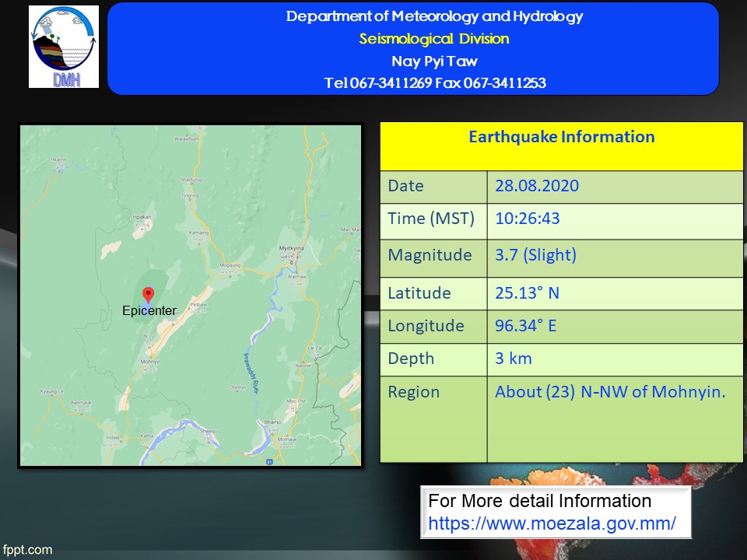This screenshot has width=747, height=560.
Task: Click the route 31 highway shield
Action: 268,461
